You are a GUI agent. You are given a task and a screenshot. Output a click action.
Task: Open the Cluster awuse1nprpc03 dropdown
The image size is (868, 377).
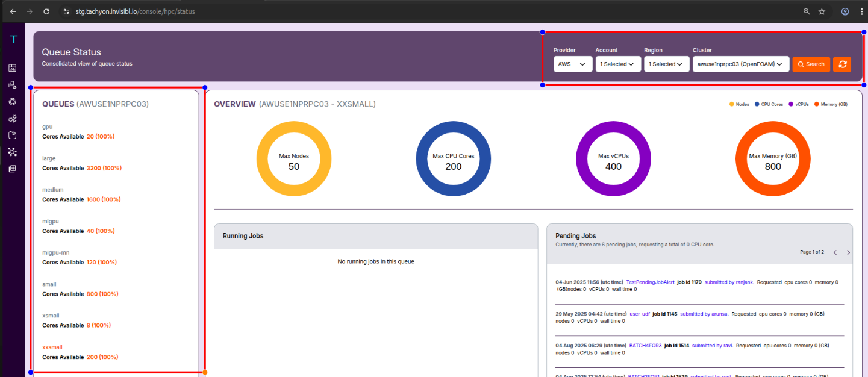coord(741,64)
